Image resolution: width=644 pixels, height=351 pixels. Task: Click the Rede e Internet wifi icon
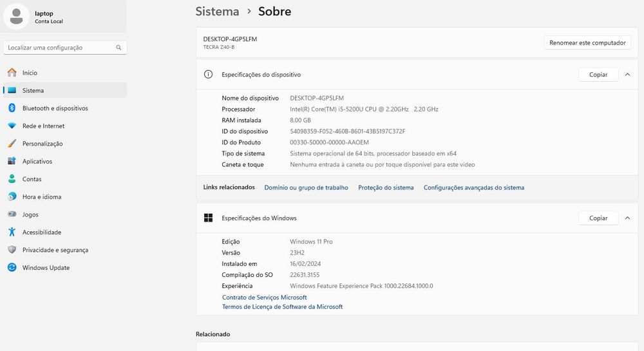[x=12, y=126]
